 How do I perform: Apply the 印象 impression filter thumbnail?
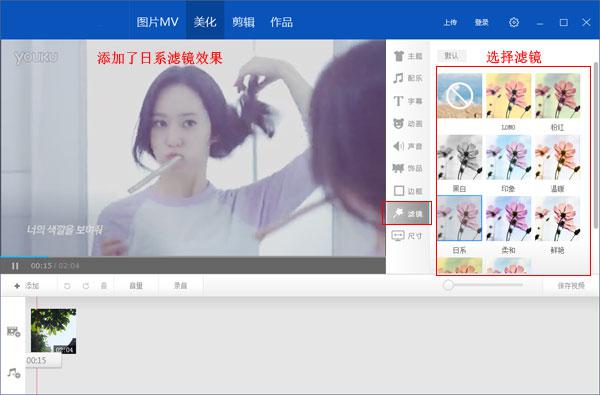point(509,157)
